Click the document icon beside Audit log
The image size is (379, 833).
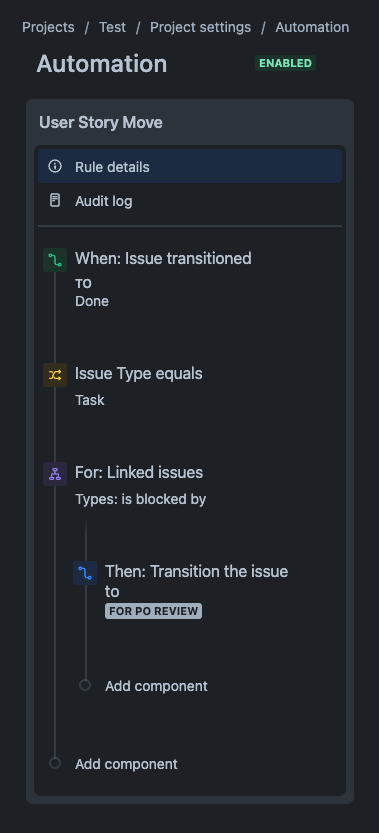point(55,200)
